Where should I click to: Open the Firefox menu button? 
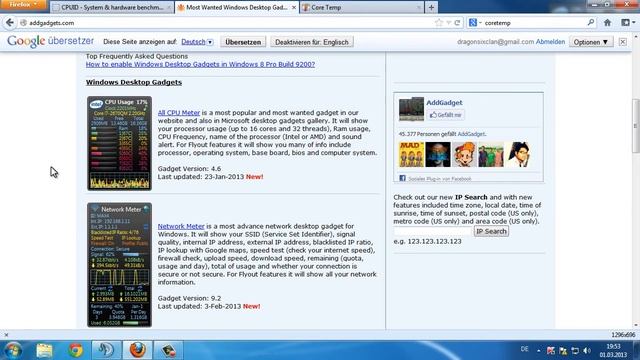tap(23, 4)
